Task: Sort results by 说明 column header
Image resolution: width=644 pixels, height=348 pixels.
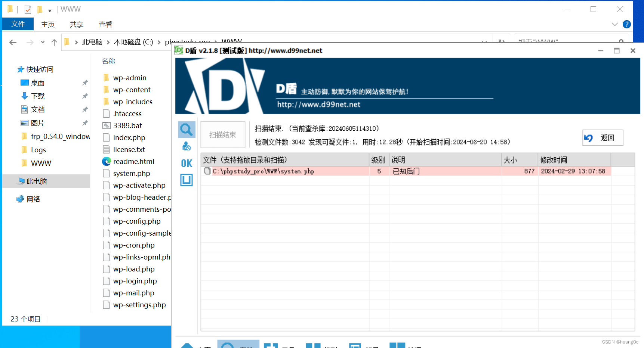Action: pos(445,160)
